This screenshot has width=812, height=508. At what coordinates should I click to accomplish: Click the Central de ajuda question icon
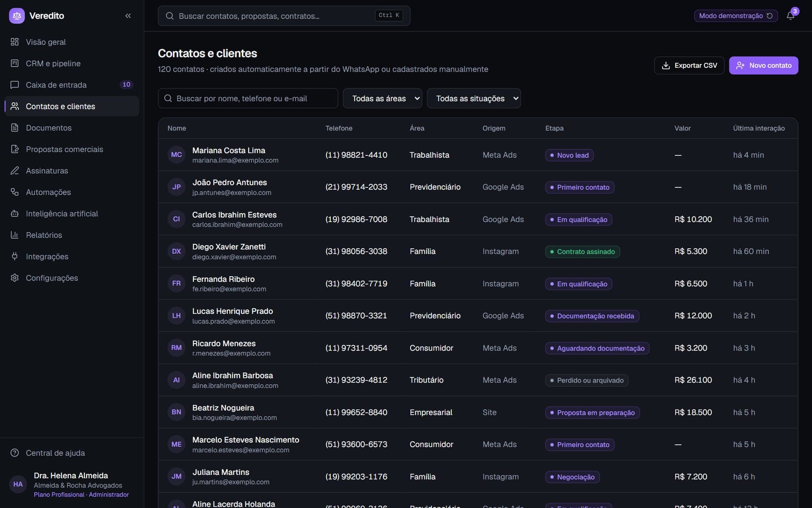click(15, 453)
